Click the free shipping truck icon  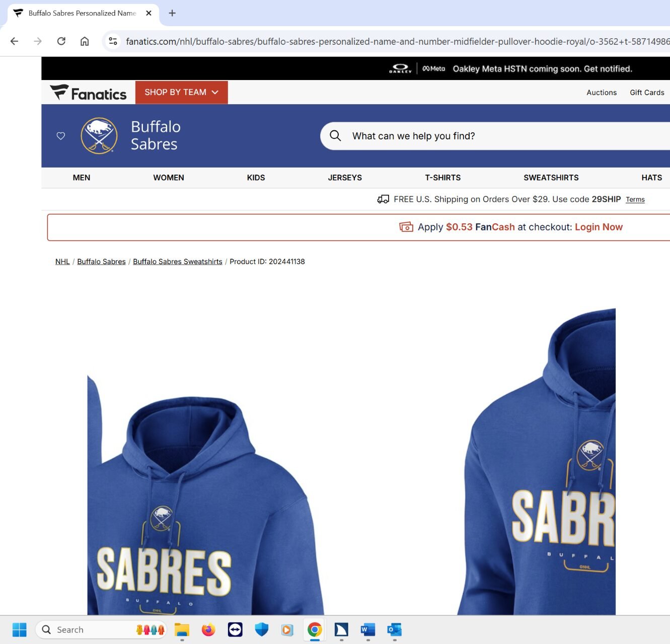[x=383, y=199]
